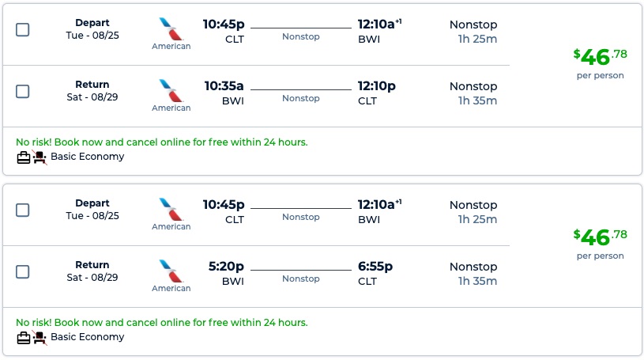This screenshot has height=360, width=644.
Task: Check the box for the 10:35a BWI return flight
Action: click(x=23, y=91)
